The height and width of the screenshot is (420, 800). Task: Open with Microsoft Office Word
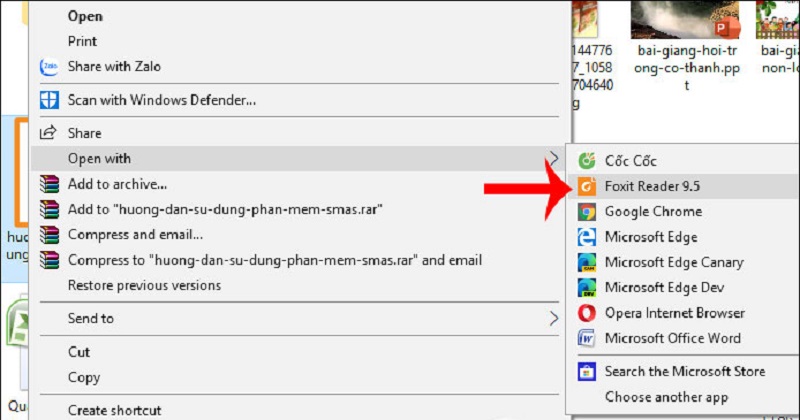point(683,338)
